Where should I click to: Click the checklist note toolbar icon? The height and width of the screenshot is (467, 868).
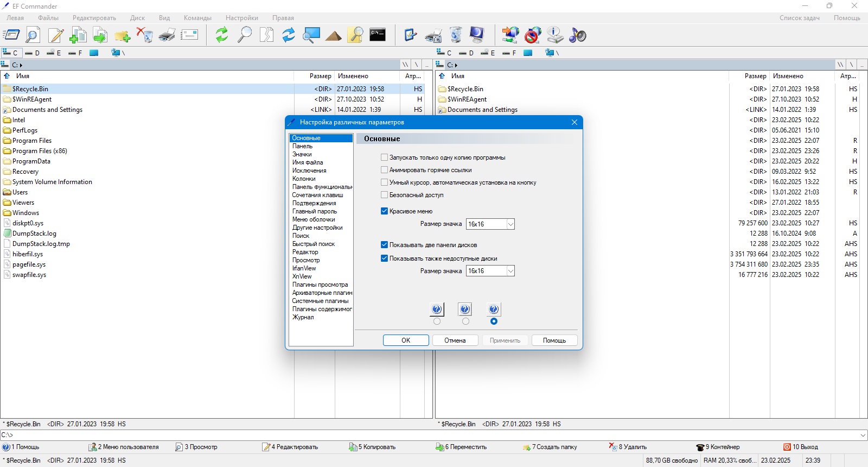[x=411, y=35]
